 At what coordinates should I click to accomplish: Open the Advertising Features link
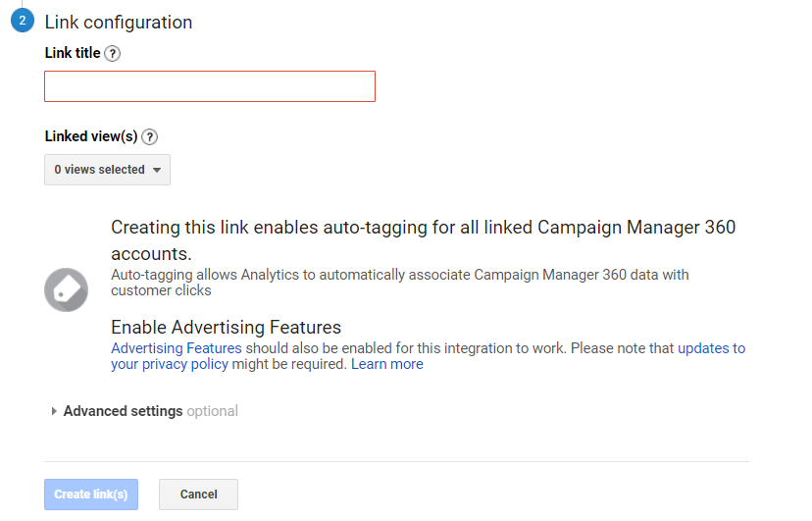[176, 348]
